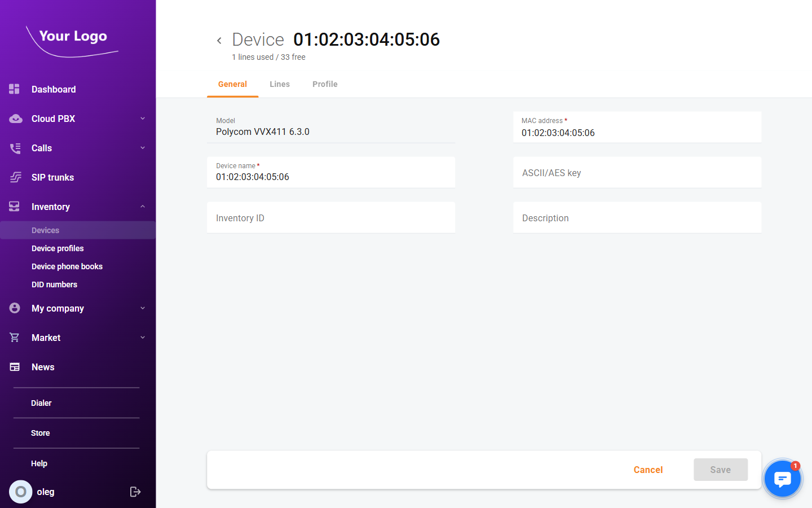Select the Cloud PBX cloud icon
812x508 pixels.
pos(14,119)
